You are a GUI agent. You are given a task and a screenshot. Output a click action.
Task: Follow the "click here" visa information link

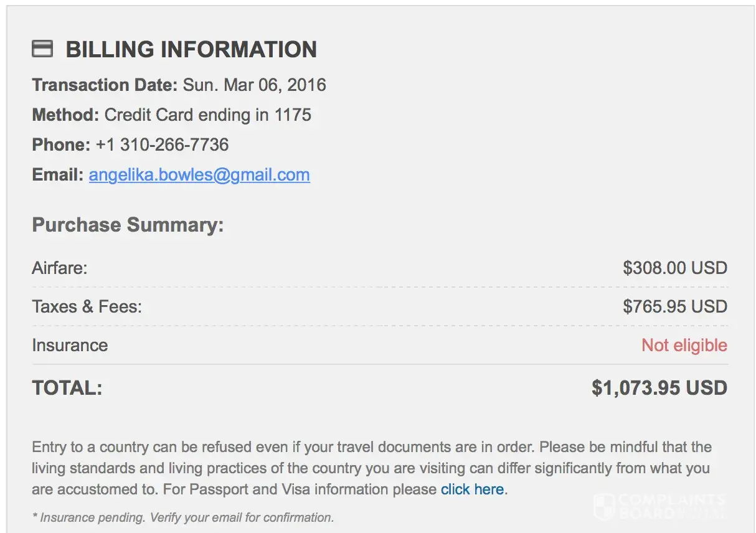point(472,489)
